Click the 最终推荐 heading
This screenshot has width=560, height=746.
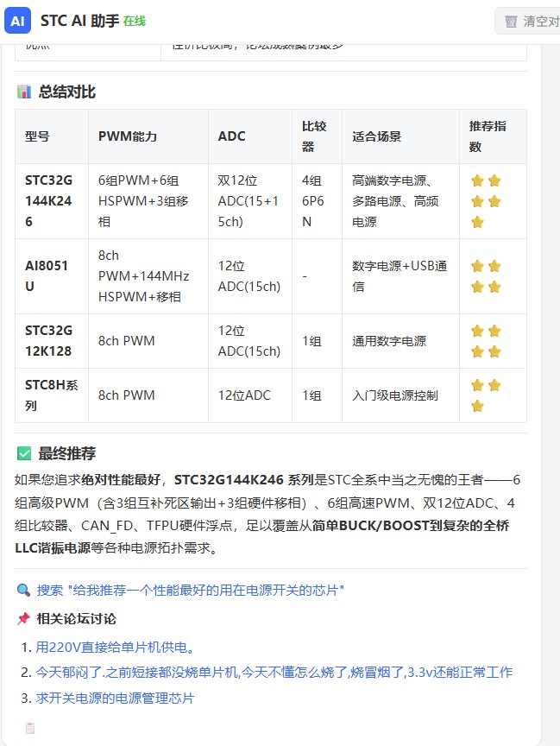click(x=67, y=453)
